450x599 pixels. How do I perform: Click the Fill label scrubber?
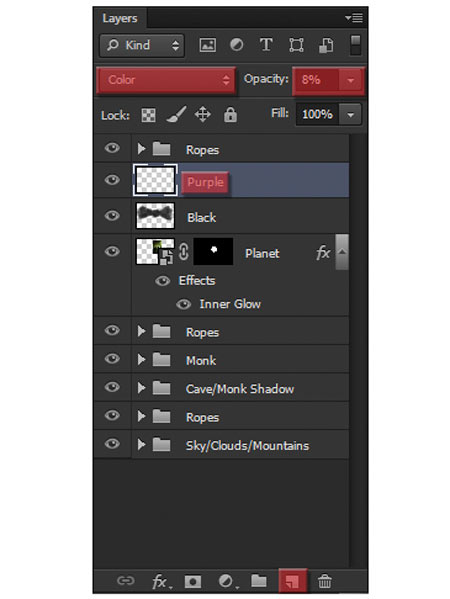(x=280, y=113)
